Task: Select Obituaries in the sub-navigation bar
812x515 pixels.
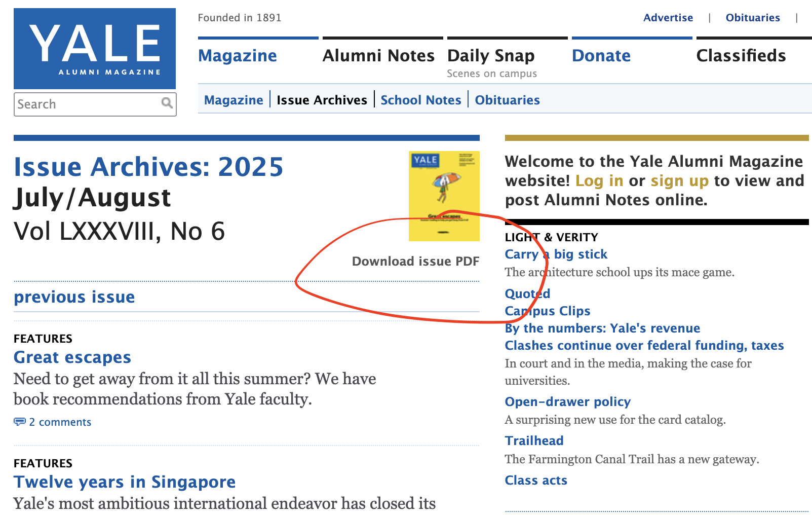Action: click(x=507, y=100)
